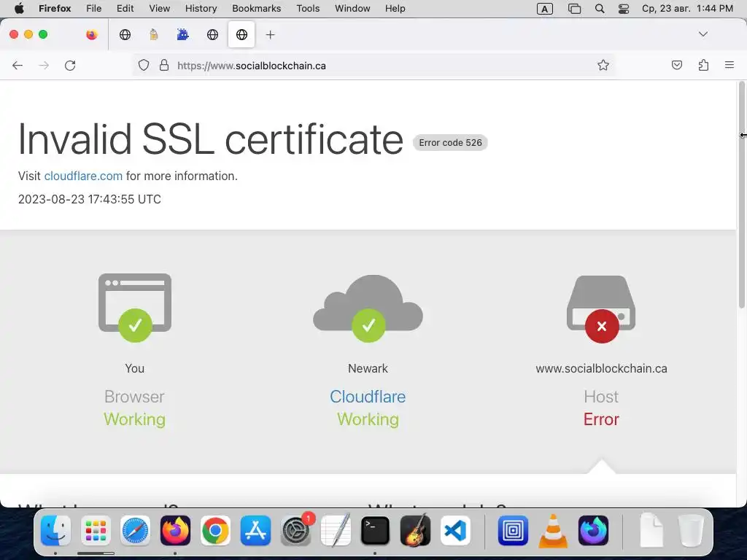Viewport: 747px width, 560px height.
Task: Open App Store from the Dock
Action: [255, 531]
